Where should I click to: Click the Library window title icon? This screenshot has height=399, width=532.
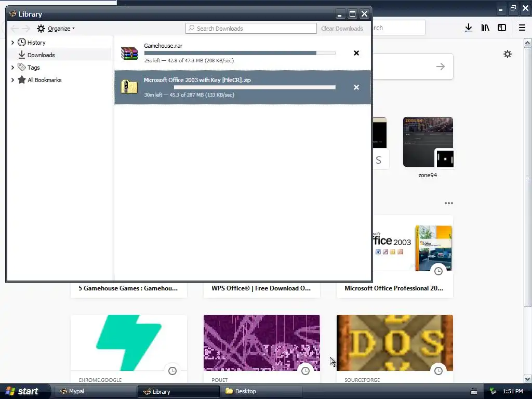13,14
